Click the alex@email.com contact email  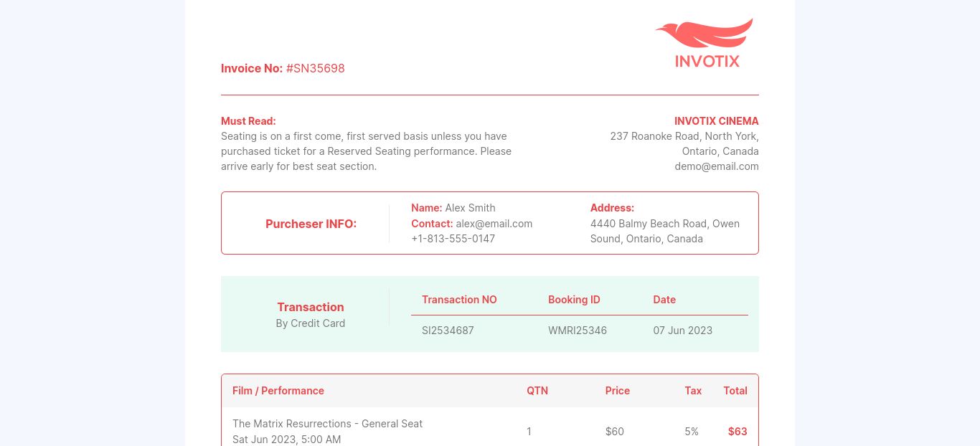pos(494,224)
